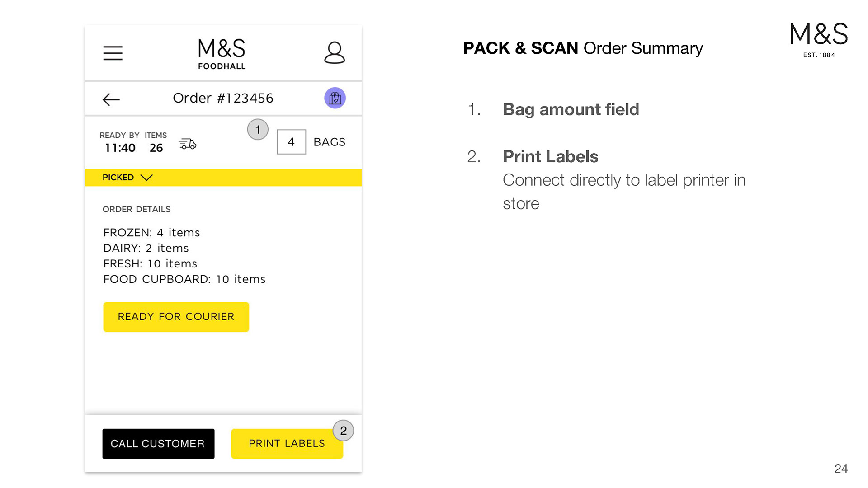Edit the bag amount field
Image resolution: width=868 pixels, height=488 pixels.
291,142
